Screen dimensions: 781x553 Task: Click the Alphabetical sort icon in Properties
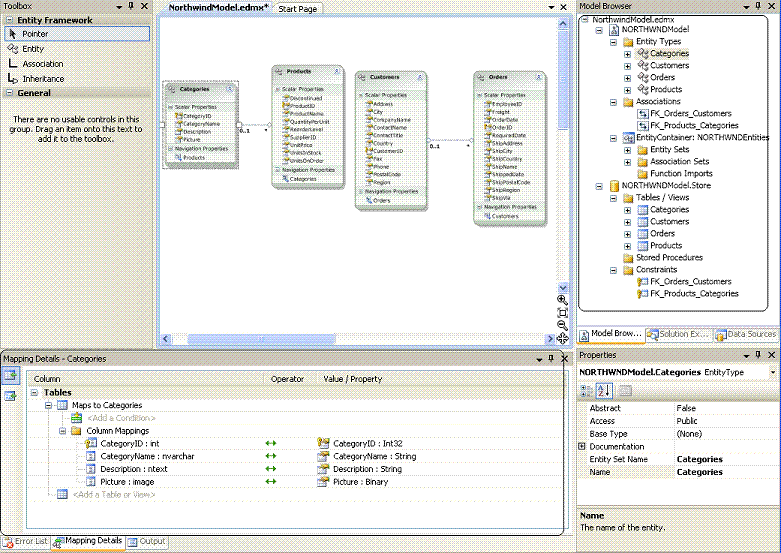604,391
